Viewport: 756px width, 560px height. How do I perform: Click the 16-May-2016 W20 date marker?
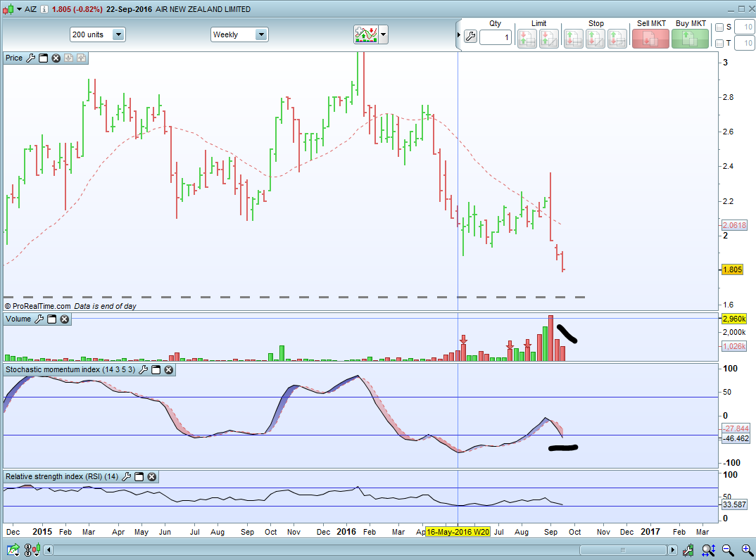pyautogui.click(x=458, y=532)
